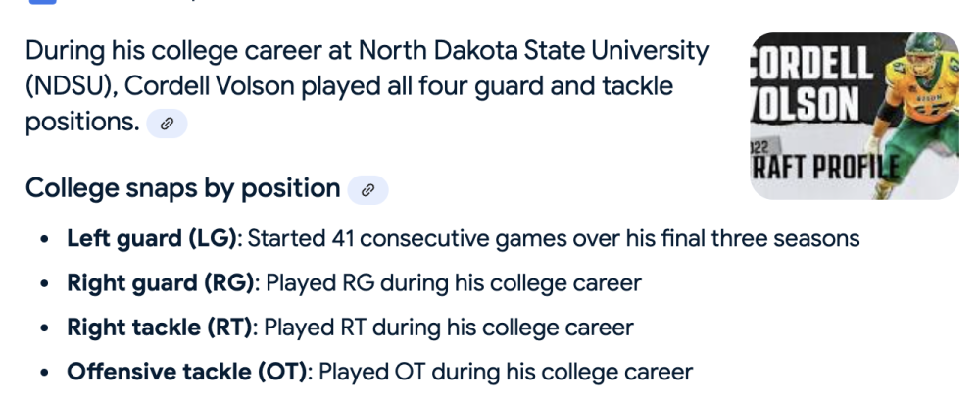
Task: Select the 'Right tackle (RT)' bold label
Action: (x=160, y=328)
